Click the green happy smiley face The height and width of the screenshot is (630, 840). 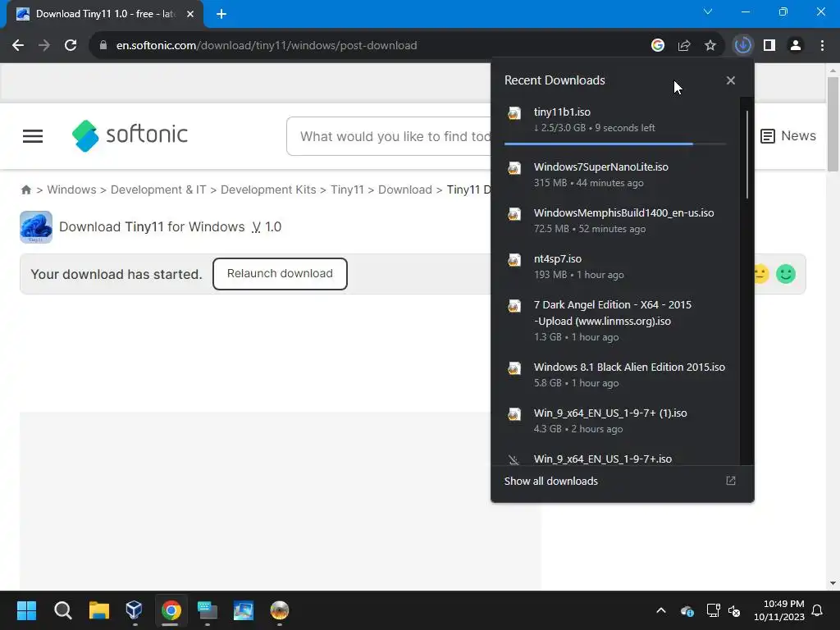786,274
